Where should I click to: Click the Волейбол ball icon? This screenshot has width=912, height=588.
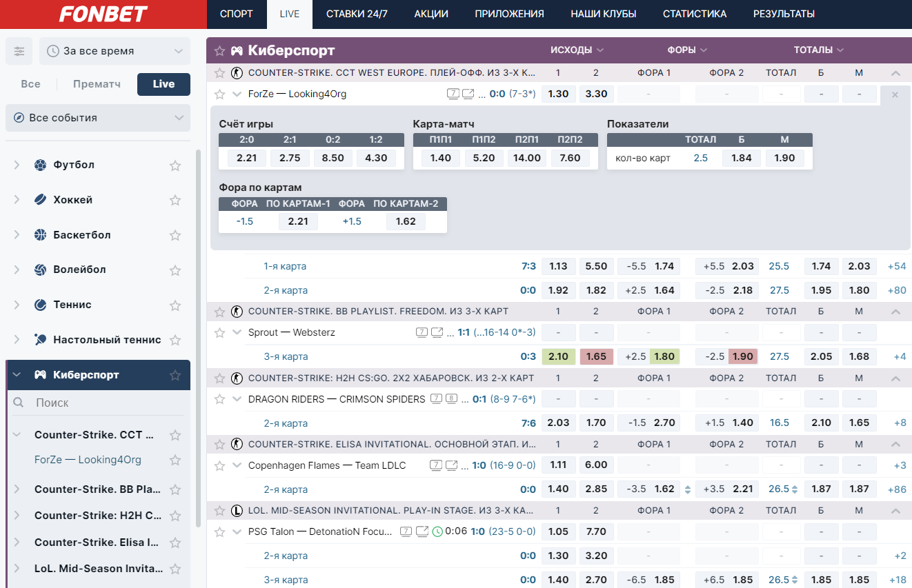pos(40,270)
